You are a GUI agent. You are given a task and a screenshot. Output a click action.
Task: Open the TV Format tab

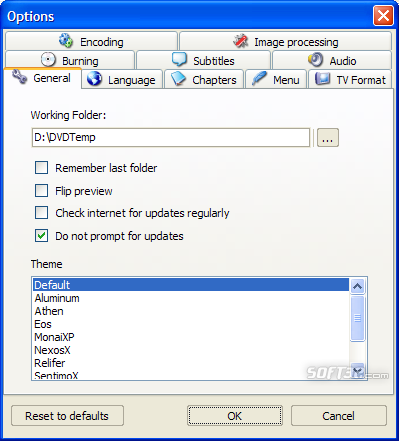click(350, 79)
